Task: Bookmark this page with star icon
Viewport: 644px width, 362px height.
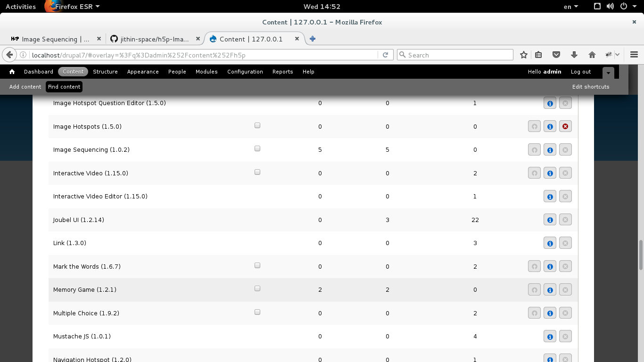Action: (523, 55)
